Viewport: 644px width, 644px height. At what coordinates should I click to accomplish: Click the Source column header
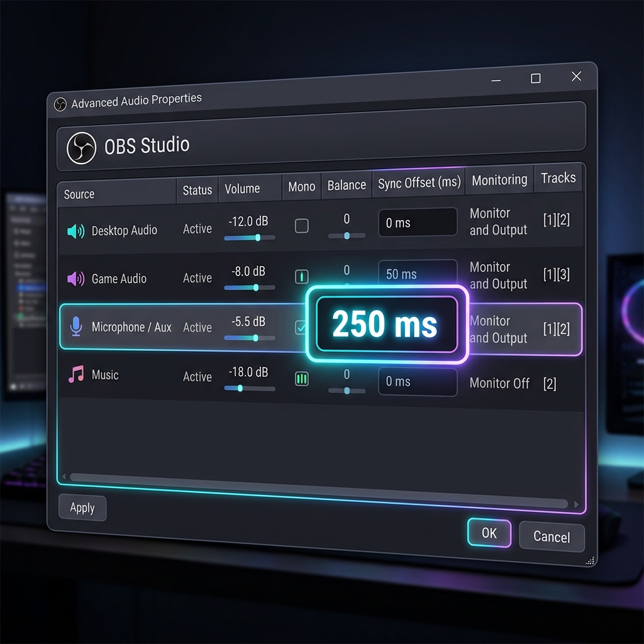[116, 192]
